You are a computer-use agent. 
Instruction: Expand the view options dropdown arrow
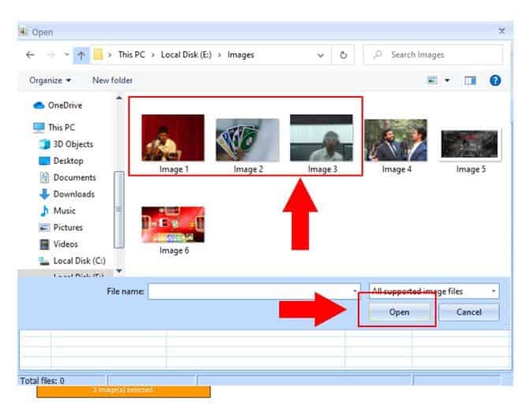(x=447, y=80)
